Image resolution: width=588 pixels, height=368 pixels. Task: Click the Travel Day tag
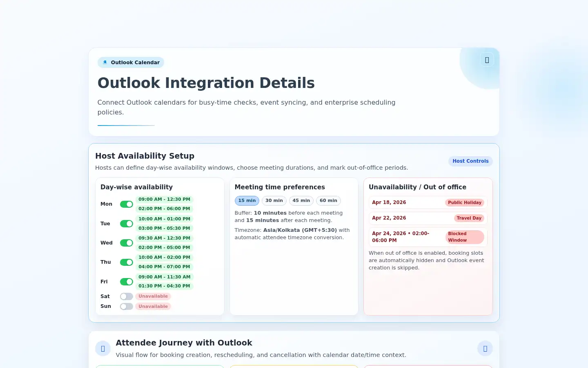pos(469,218)
